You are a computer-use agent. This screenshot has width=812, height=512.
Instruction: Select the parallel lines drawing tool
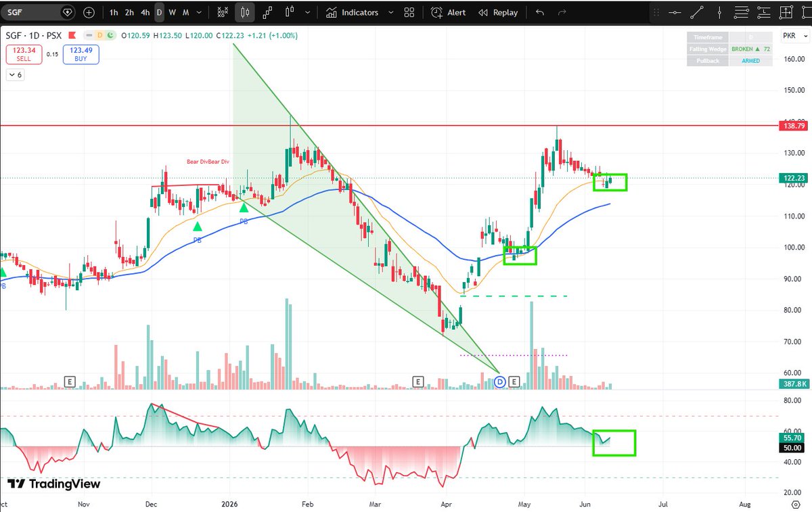[x=742, y=12]
